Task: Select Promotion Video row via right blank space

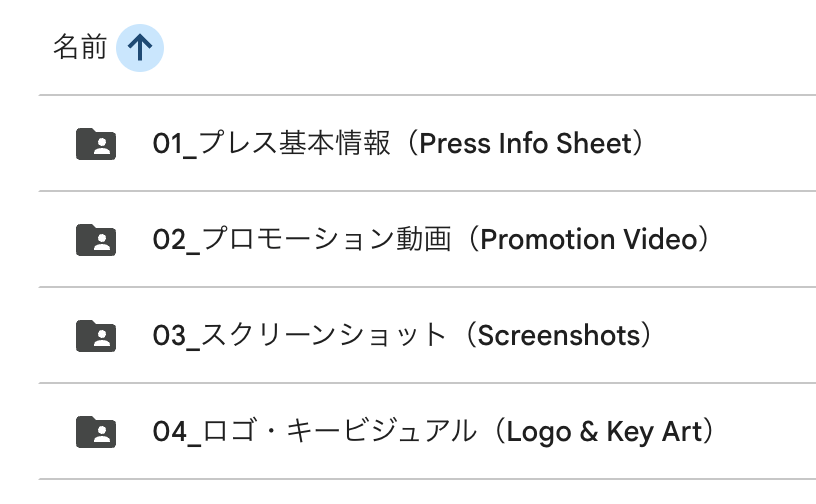Action: [770, 240]
